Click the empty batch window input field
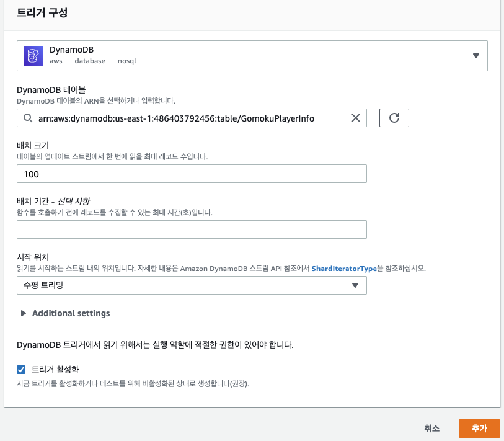This screenshot has height=441, width=504. coord(192,229)
